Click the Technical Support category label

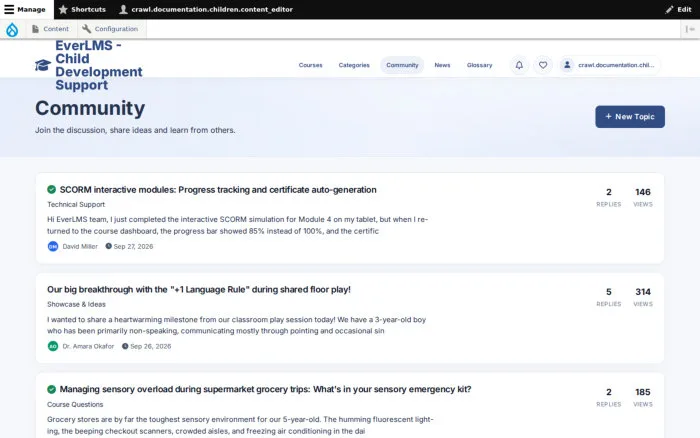[x=76, y=204]
